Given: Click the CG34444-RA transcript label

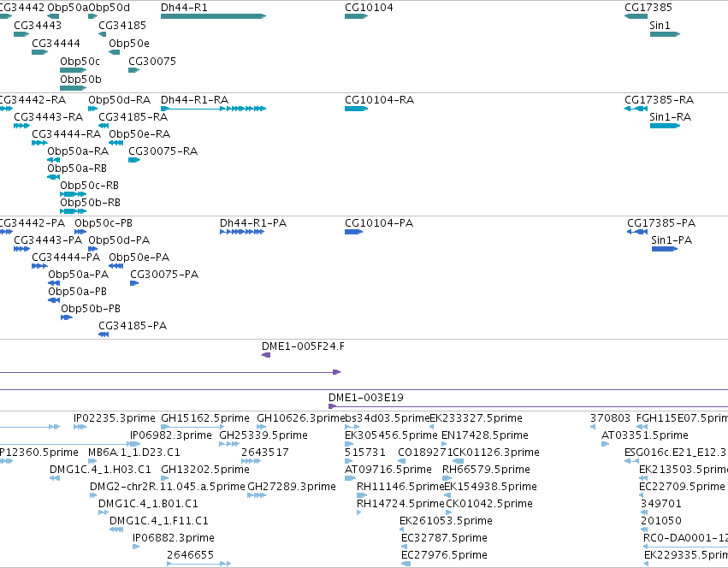Looking at the screenshot, I should pyautogui.click(x=67, y=134).
